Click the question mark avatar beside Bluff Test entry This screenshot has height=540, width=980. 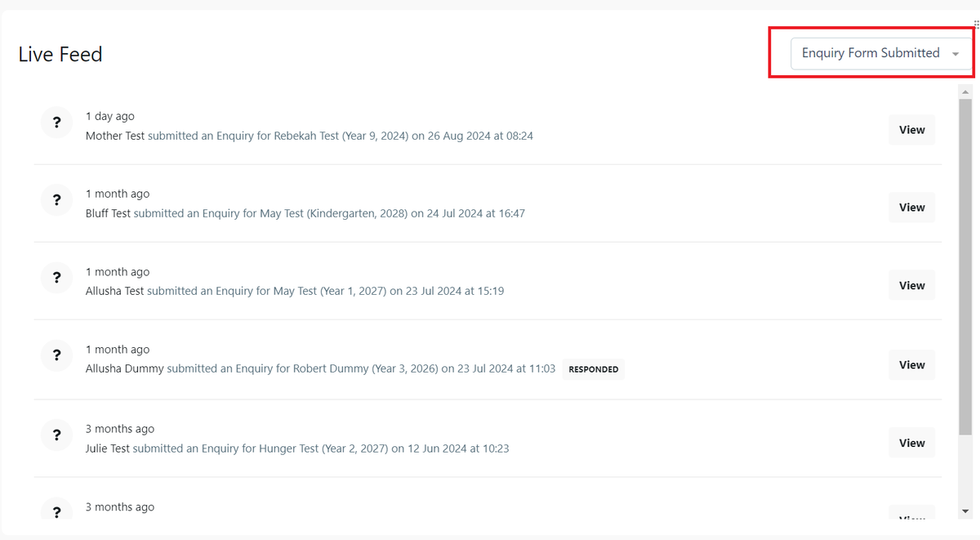tap(56, 199)
